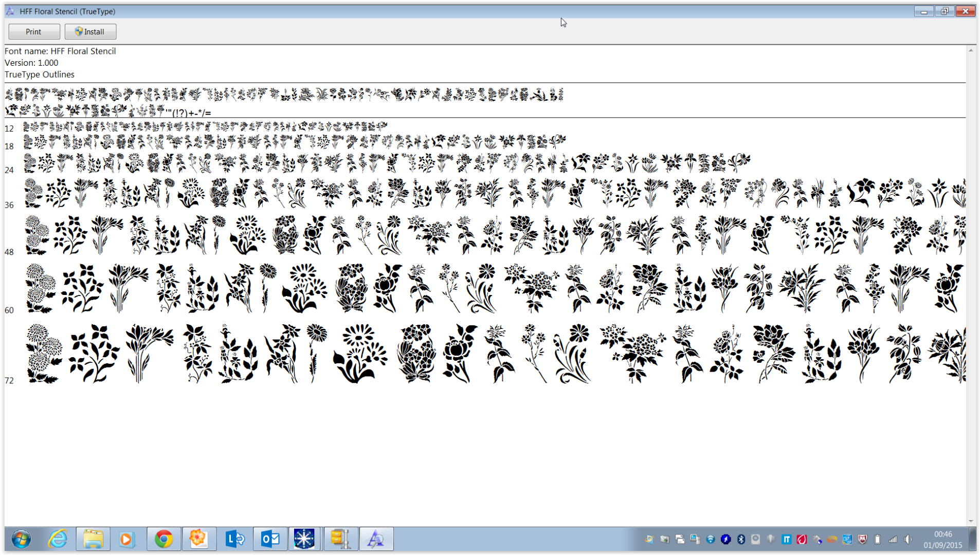Screen dimensions: 980x555
Task: Click the 72 point size label
Action: [x=9, y=381]
